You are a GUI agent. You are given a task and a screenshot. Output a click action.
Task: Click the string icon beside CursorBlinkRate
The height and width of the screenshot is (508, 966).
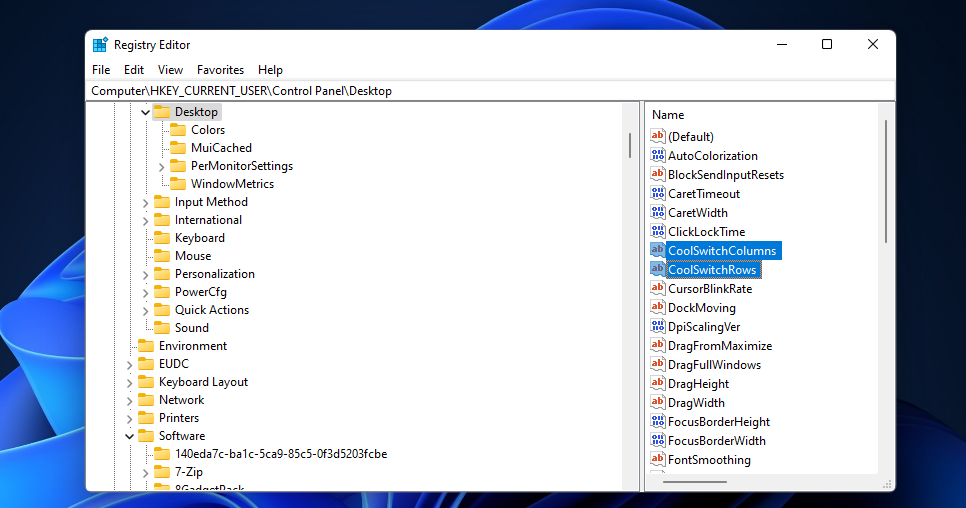657,288
